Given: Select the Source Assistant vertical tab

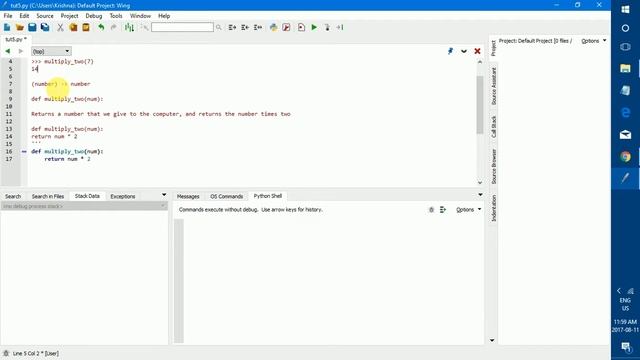Looking at the screenshot, I should click(493, 86).
